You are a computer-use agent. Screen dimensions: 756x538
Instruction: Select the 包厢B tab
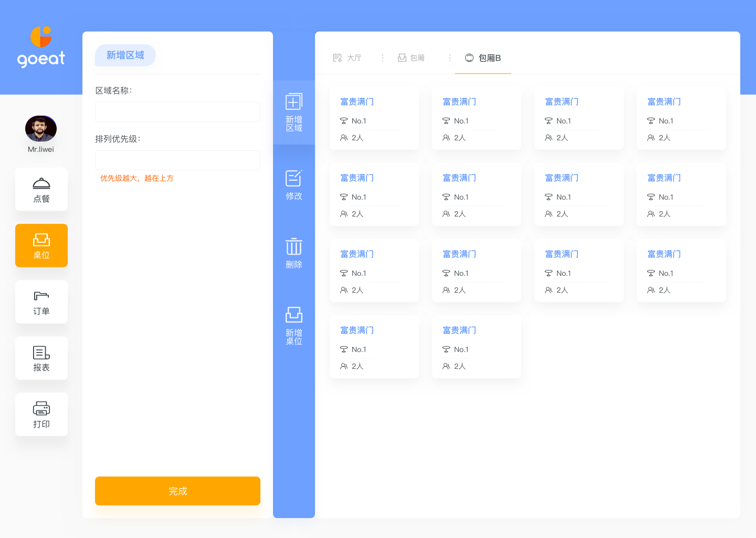coord(483,58)
